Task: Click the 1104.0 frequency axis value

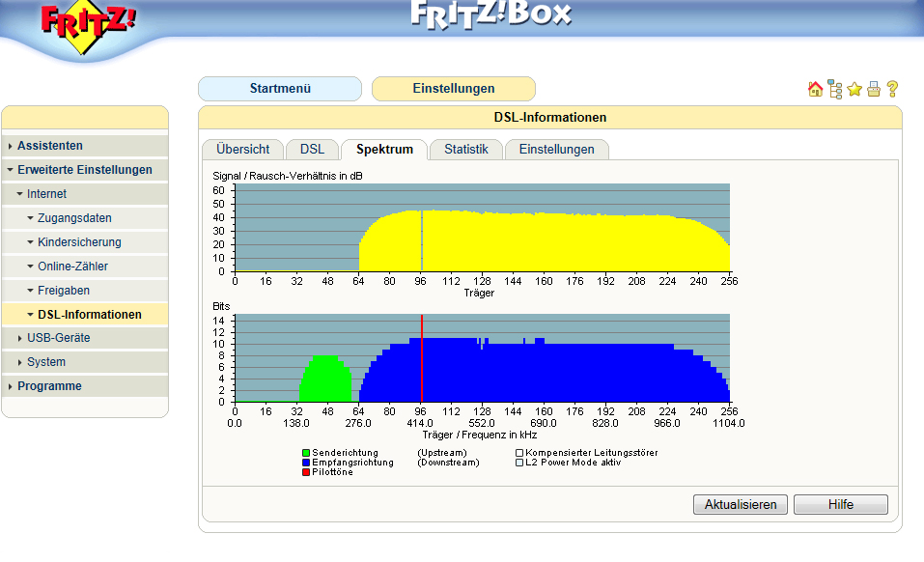Action: [x=729, y=424]
